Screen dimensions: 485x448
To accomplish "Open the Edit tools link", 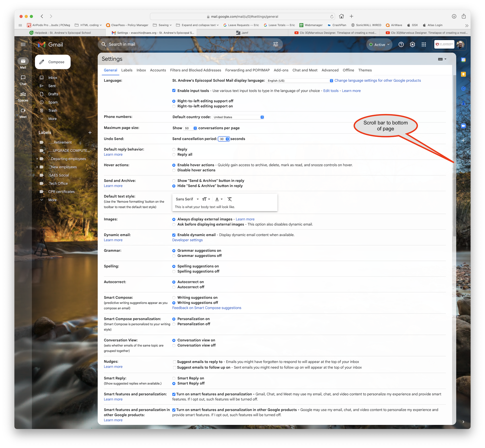I will coord(331,91).
